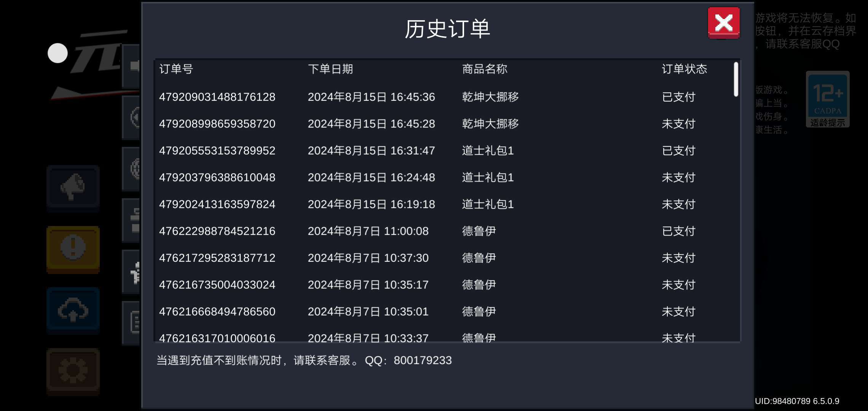This screenshot has height=411, width=868.
Task: Click the 下单日期 column header
Action: click(330, 69)
